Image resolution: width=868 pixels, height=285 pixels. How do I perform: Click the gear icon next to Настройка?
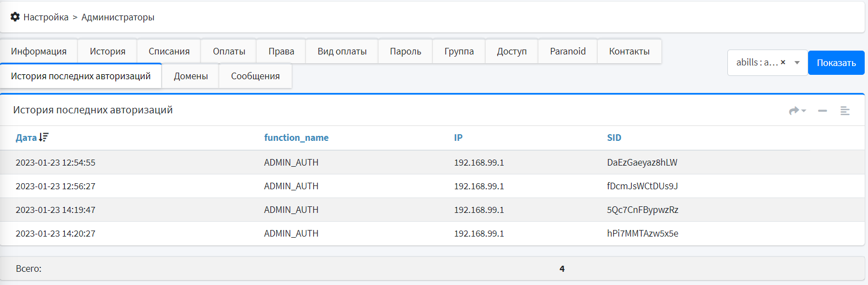click(x=15, y=17)
